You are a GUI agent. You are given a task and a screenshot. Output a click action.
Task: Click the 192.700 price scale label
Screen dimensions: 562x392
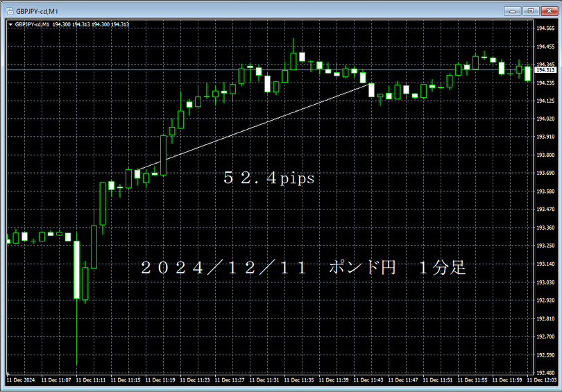pos(545,336)
